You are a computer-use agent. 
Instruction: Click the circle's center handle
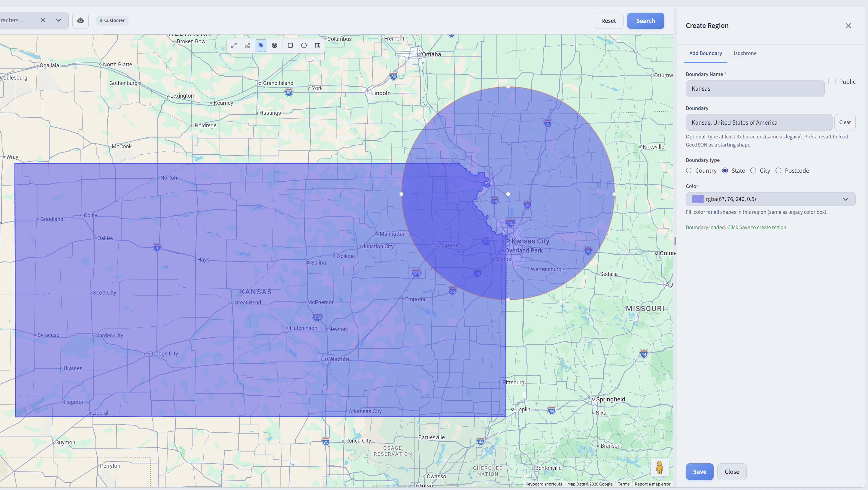coord(508,194)
